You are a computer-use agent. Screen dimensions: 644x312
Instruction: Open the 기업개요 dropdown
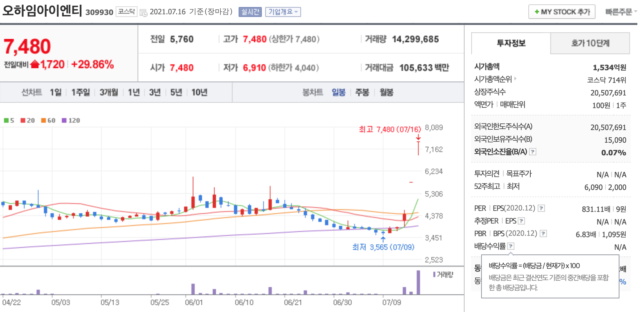[x=283, y=12]
